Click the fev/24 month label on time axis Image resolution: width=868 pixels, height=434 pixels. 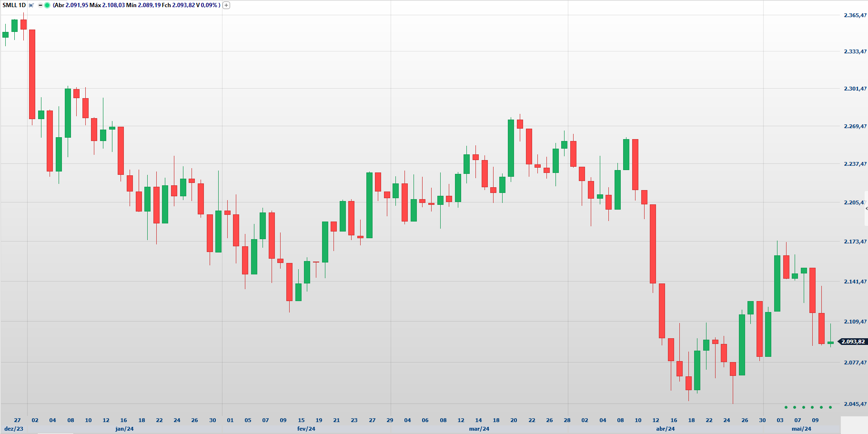306,429
